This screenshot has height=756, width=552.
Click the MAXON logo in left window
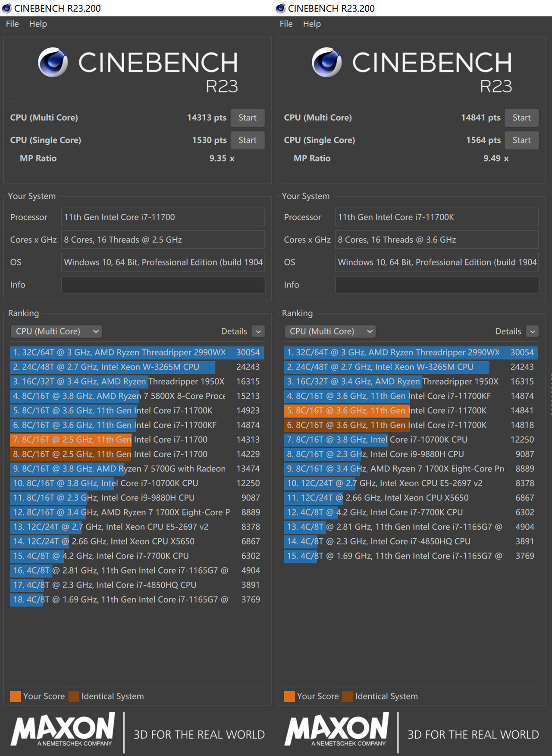tap(63, 729)
